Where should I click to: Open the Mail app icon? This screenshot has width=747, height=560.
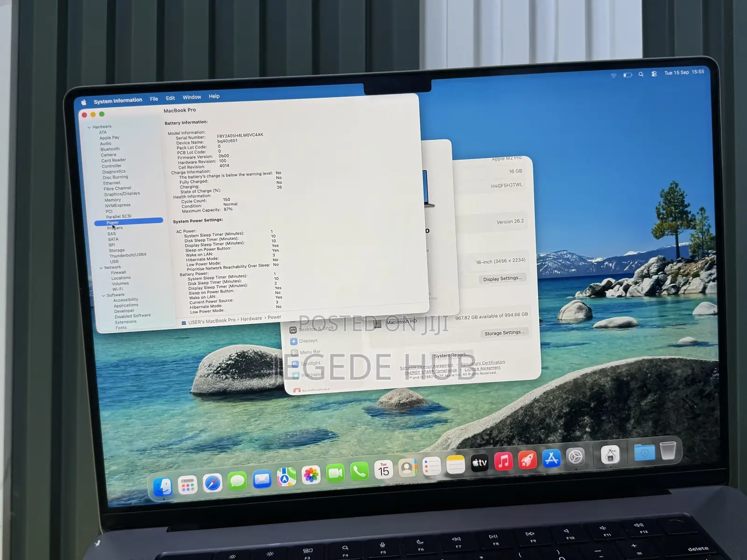point(262,479)
